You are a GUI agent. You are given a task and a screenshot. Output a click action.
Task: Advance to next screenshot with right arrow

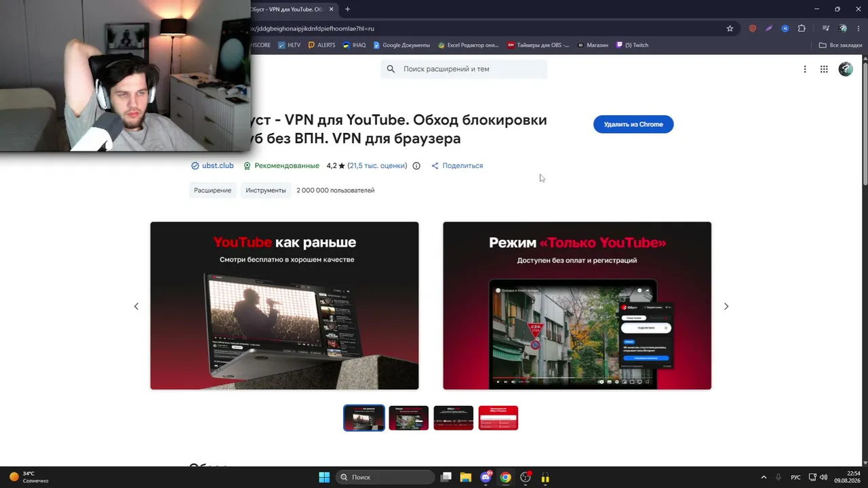point(726,306)
